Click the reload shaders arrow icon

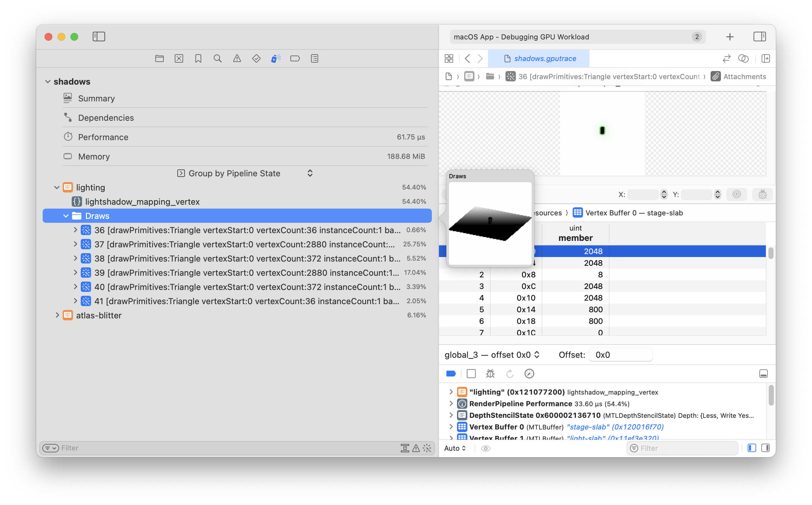(510, 374)
